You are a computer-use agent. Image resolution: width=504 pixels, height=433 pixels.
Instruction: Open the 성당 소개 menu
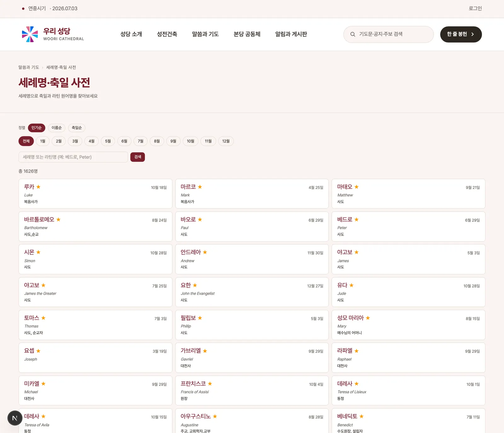click(131, 34)
